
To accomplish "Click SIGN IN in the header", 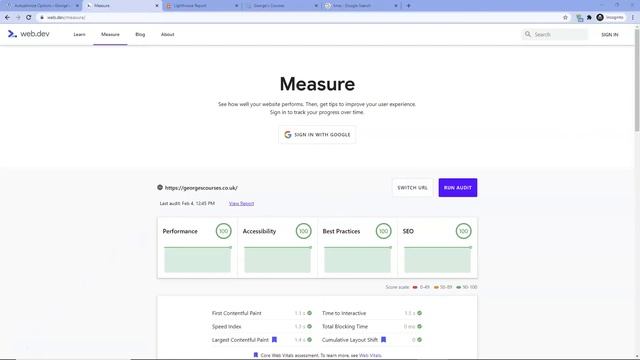I will [x=609, y=35].
